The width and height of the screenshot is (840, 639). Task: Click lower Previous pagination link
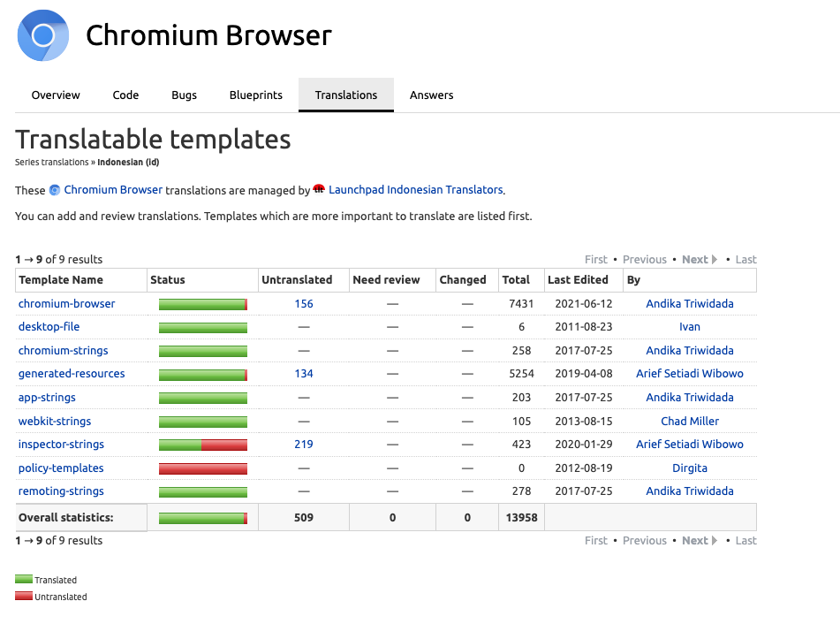[x=645, y=540]
